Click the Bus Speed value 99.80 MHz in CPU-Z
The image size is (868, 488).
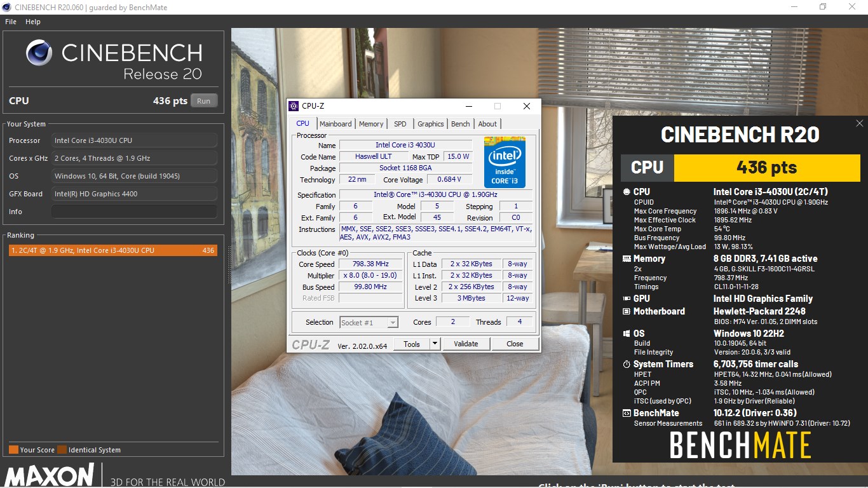370,287
